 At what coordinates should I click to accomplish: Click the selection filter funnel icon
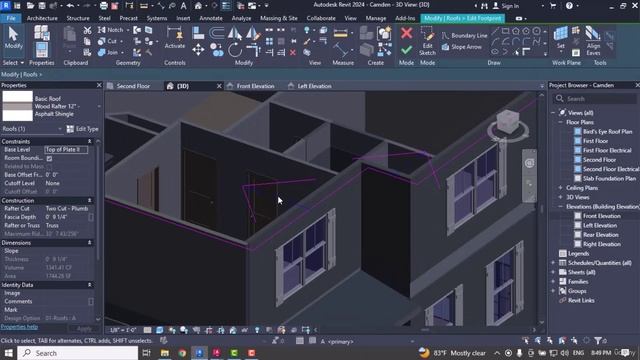point(598,340)
